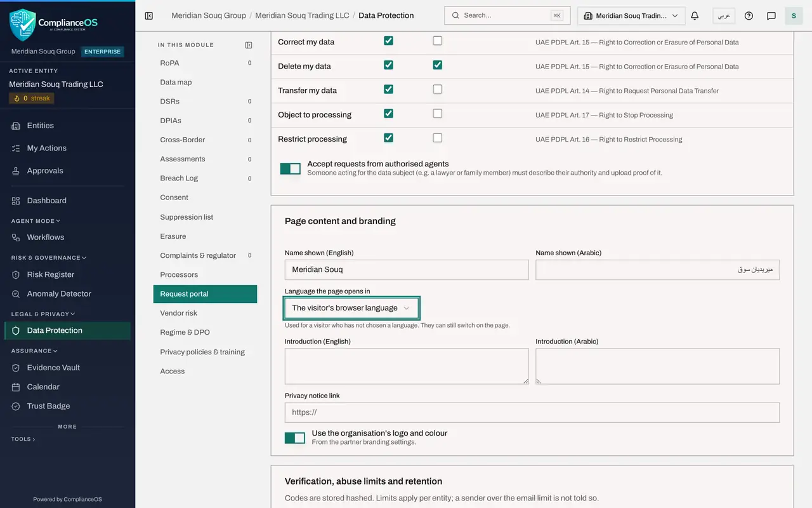Click the ComplianceOS shield logo
812x508 pixels.
pyautogui.click(x=22, y=24)
